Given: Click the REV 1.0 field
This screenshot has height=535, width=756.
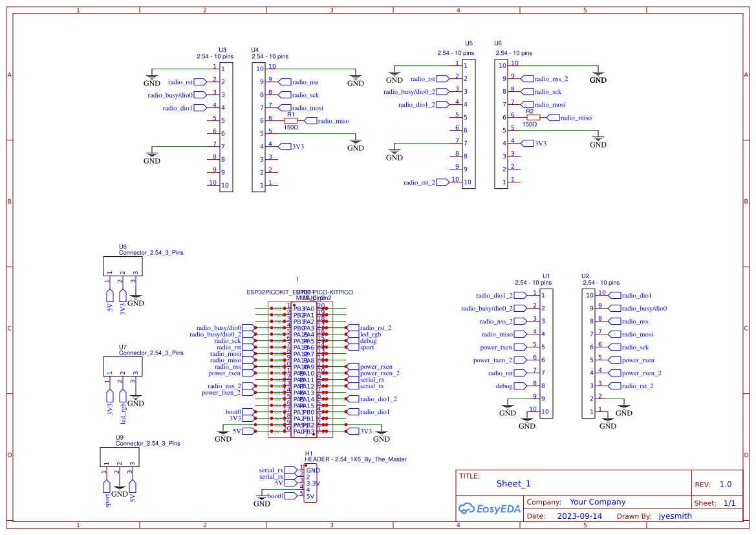Looking at the screenshot, I should click(x=726, y=483).
